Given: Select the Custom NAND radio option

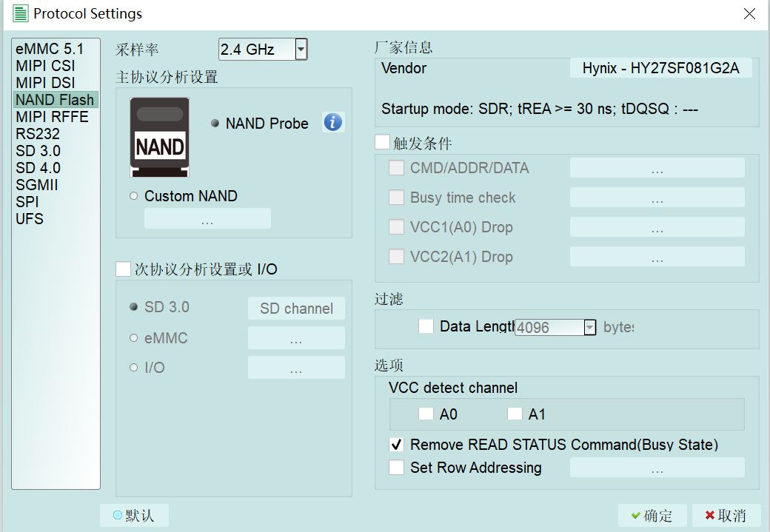Looking at the screenshot, I should point(134,196).
